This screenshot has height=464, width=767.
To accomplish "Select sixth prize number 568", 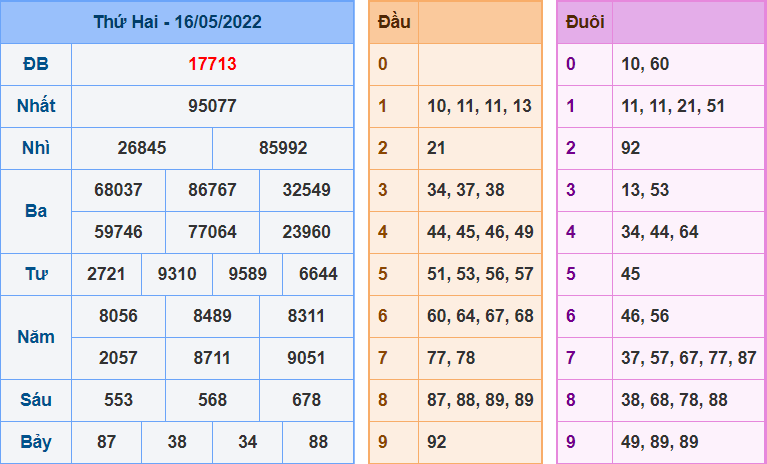I will point(212,400).
